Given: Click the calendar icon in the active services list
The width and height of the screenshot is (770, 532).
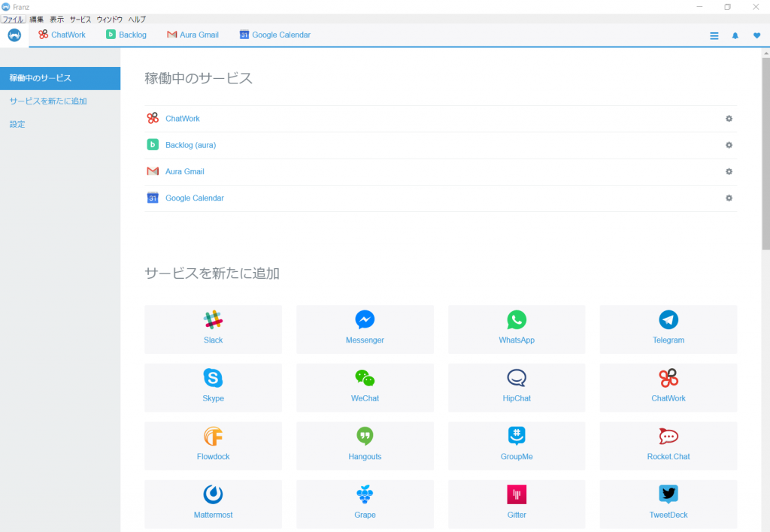Looking at the screenshot, I should [x=153, y=198].
